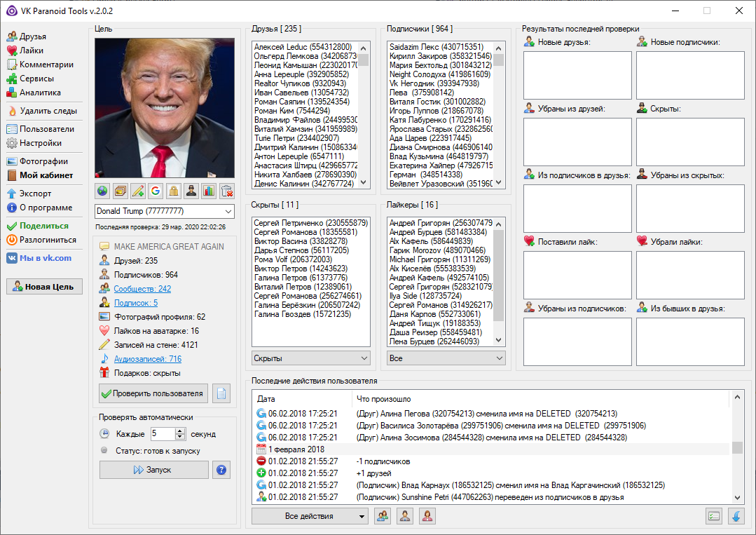
Task: Click the Trump profile photo thumbnail
Action: (x=165, y=108)
